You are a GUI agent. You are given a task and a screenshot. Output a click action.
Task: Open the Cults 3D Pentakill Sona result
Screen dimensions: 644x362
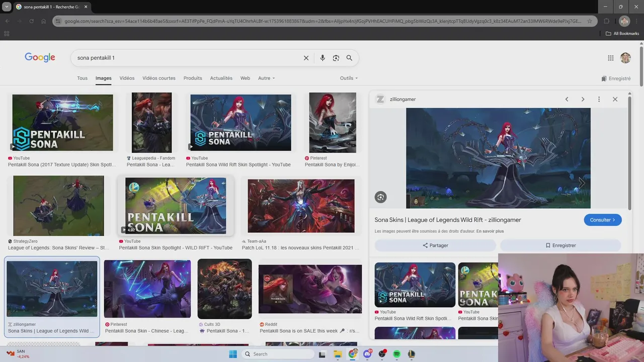pyautogui.click(x=224, y=289)
